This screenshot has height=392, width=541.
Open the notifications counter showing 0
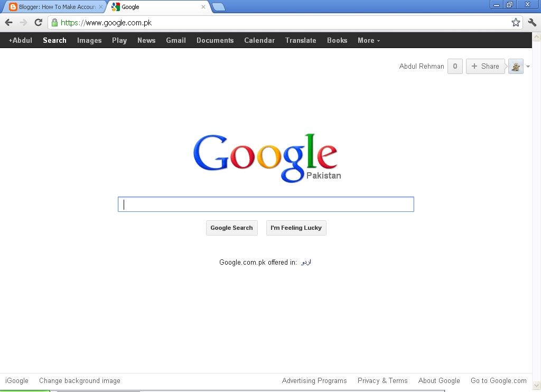click(455, 66)
